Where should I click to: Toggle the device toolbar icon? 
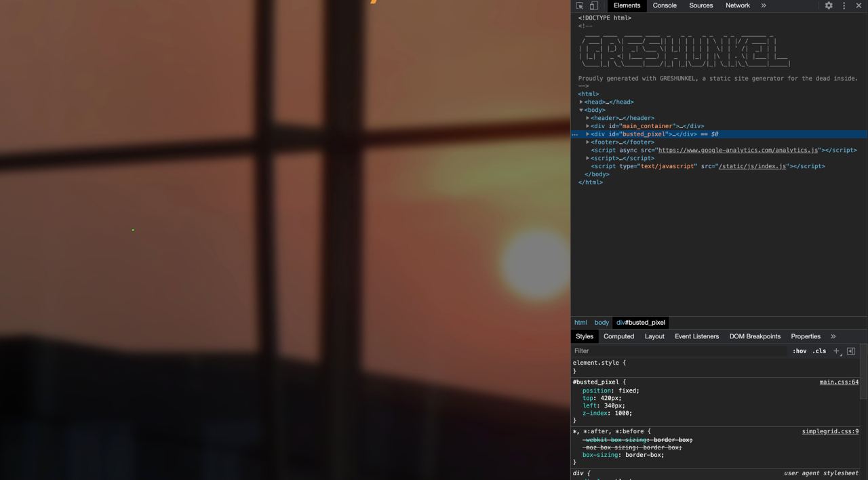click(x=593, y=5)
